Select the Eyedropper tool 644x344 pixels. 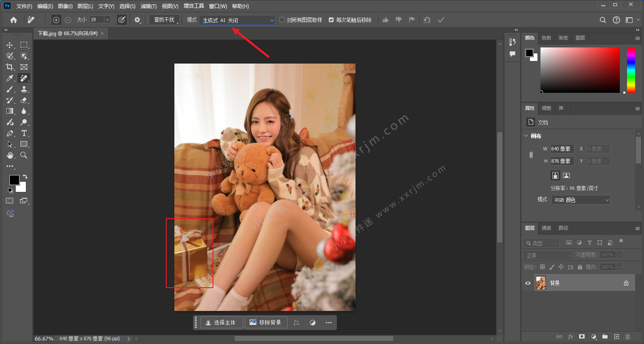coord(10,78)
